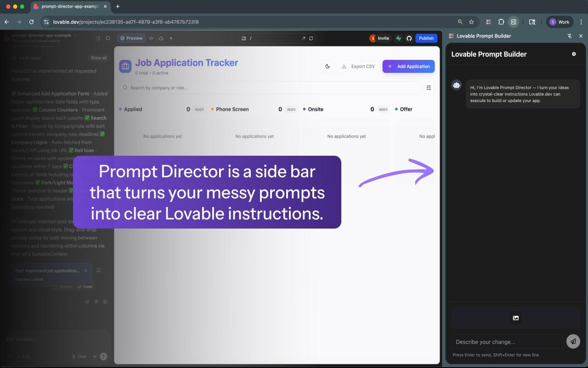
Task: Click the Publish button
Action: tap(426, 38)
